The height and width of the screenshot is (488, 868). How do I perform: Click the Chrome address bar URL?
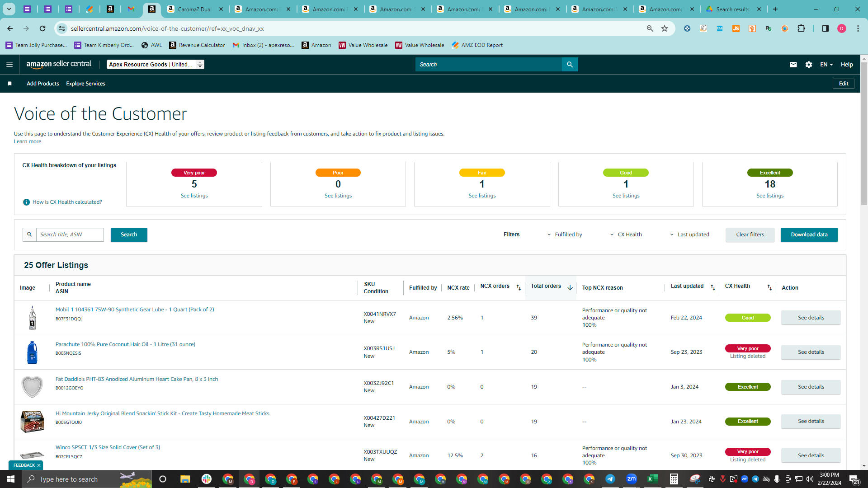167,28
